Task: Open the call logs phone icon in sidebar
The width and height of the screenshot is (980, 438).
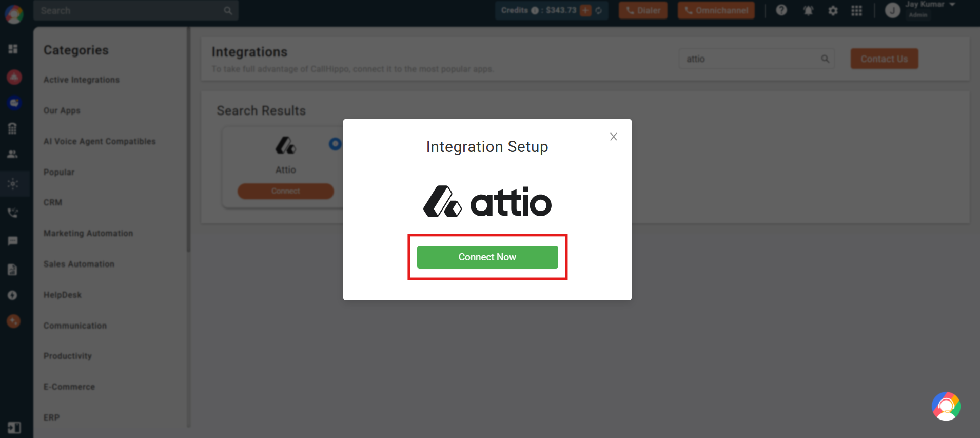Action: [13, 213]
